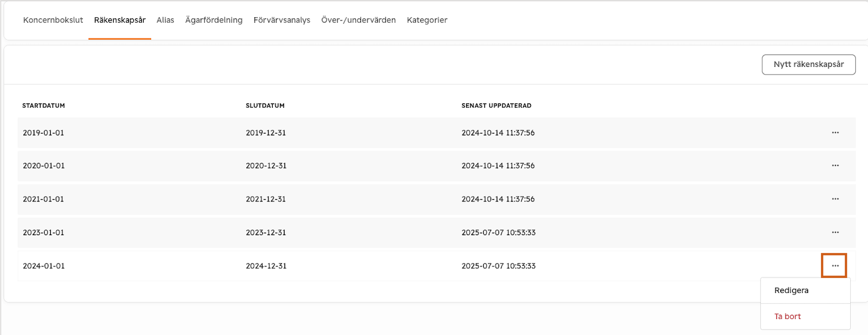Screen dimensions: 868x335
Task: Switch to the Koncernbokslut tab
Action: pyautogui.click(x=53, y=20)
